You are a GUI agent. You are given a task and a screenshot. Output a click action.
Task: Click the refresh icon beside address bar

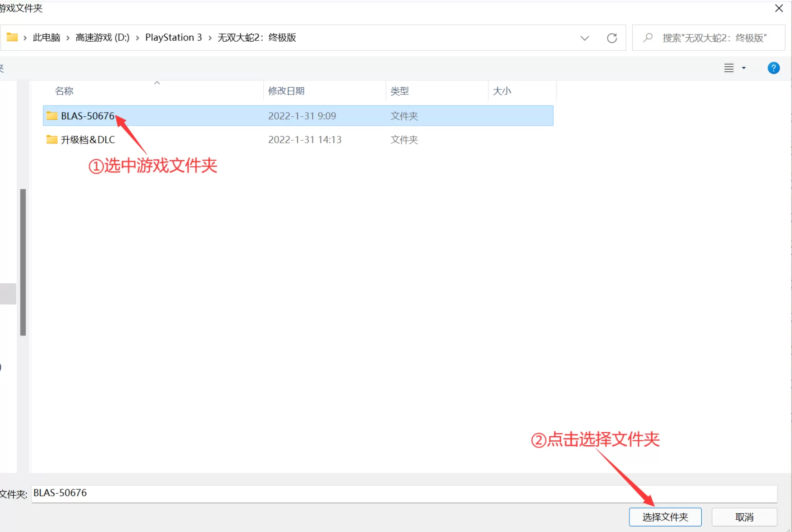coord(612,38)
